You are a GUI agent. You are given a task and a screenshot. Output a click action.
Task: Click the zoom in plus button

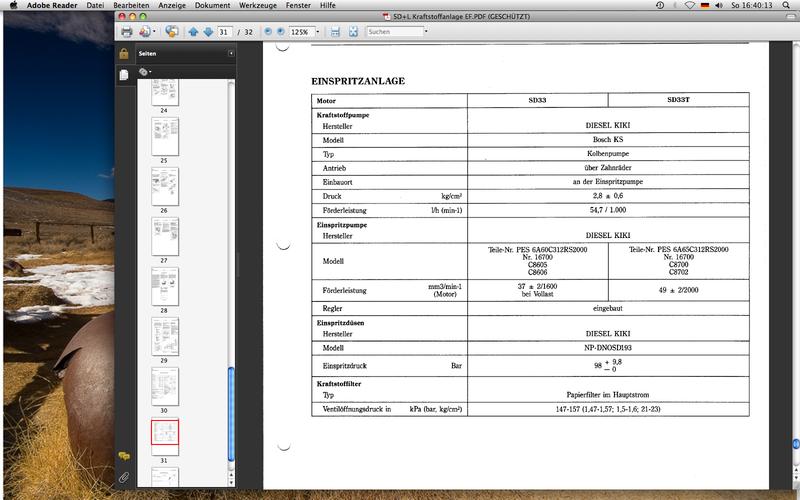pos(280,32)
